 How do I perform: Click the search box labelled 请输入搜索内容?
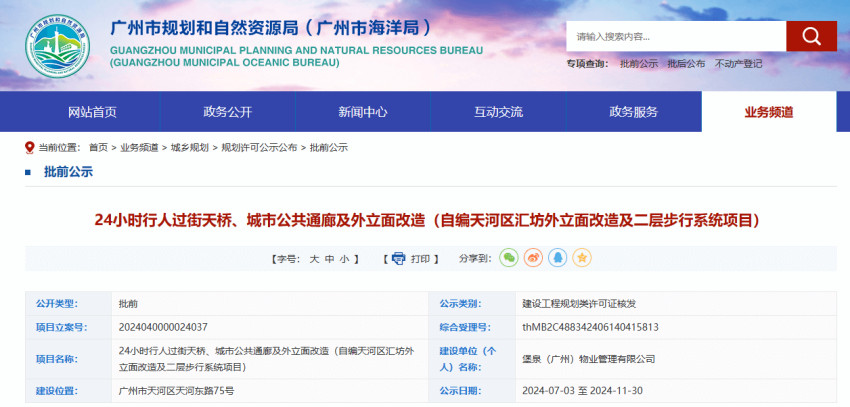pyautogui.click(x=676, y=36)
